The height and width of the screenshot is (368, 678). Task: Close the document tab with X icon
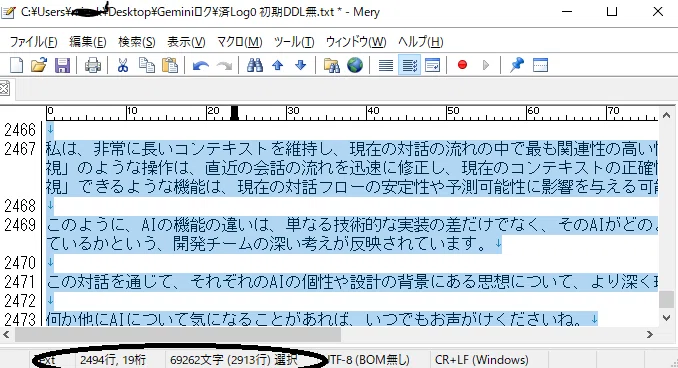tap(4, 89)
